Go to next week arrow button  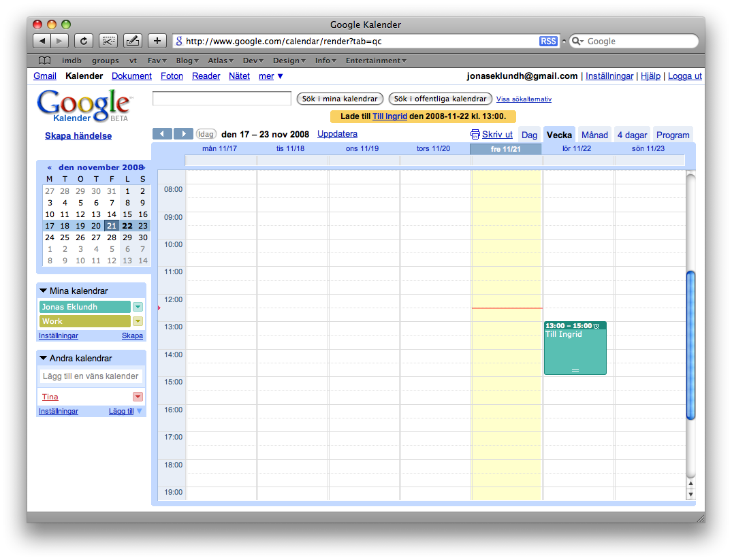183,134
